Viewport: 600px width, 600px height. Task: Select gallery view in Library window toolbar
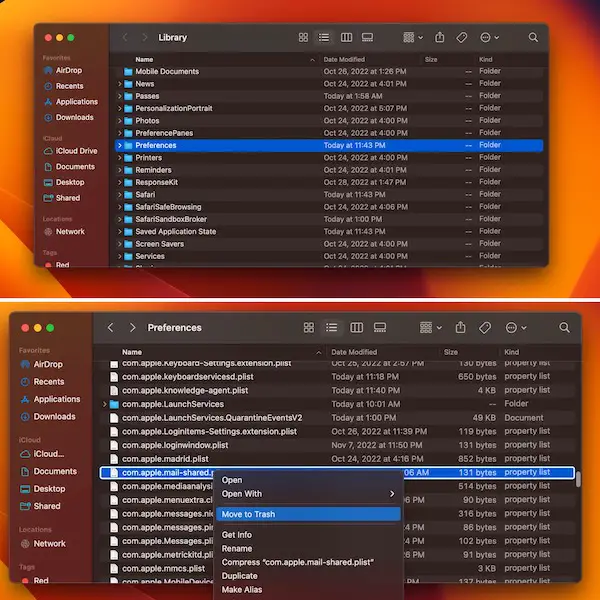click(x=367, y=37)
